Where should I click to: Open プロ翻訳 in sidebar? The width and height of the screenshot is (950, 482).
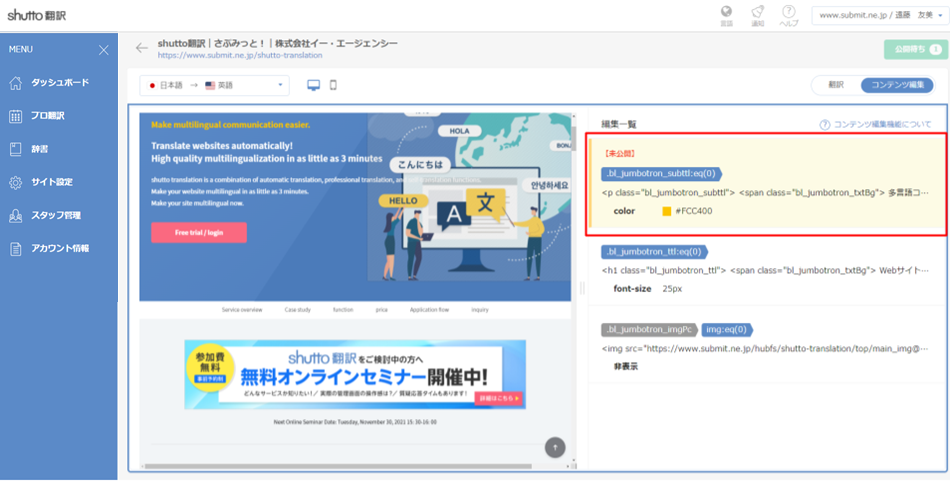coord(48,116)
